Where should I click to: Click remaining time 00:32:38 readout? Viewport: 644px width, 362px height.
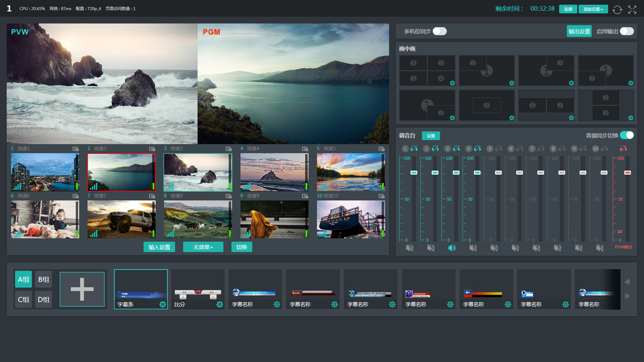[x=542, y=8]
